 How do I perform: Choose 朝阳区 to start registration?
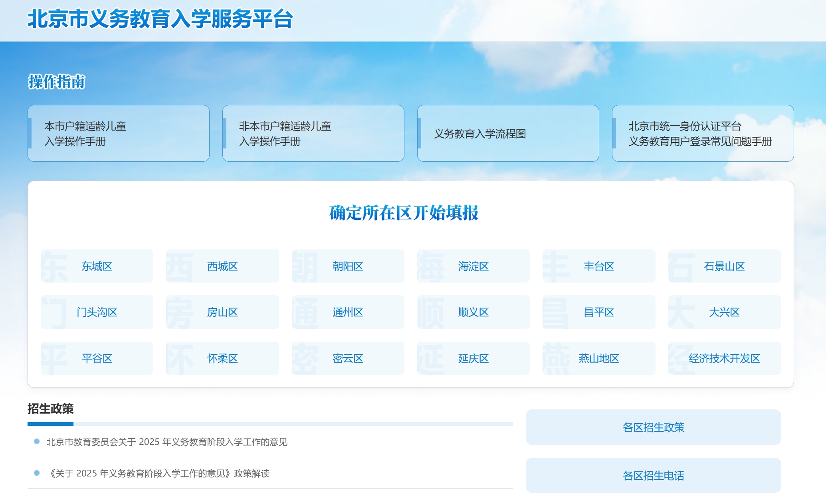(x=348, y=266)
